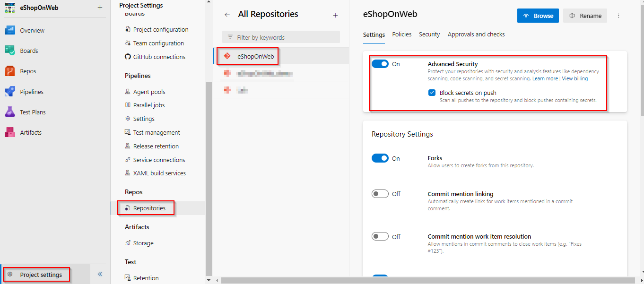This screenshot has height=284, width=644.
Task: Click the Test management label
Action: coord(157,132)
